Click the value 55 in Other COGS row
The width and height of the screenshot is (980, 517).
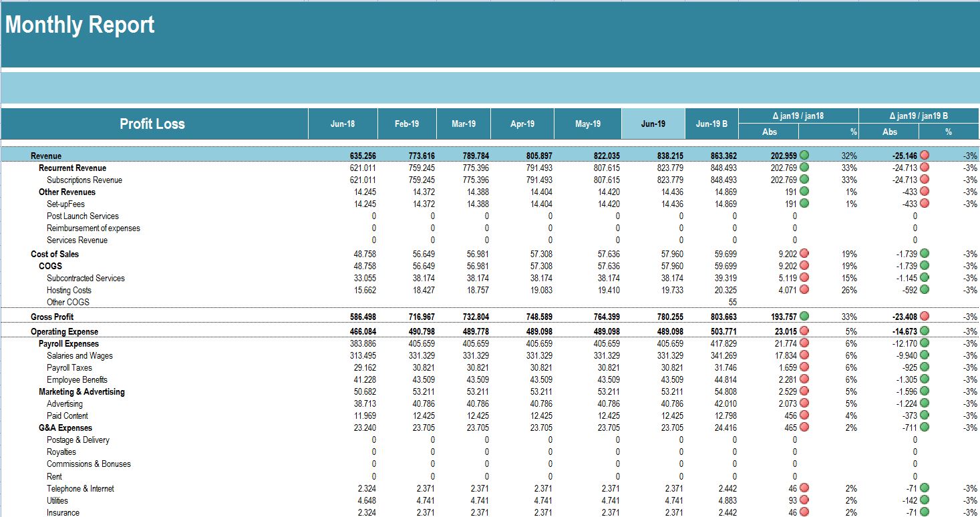[733, 302]
